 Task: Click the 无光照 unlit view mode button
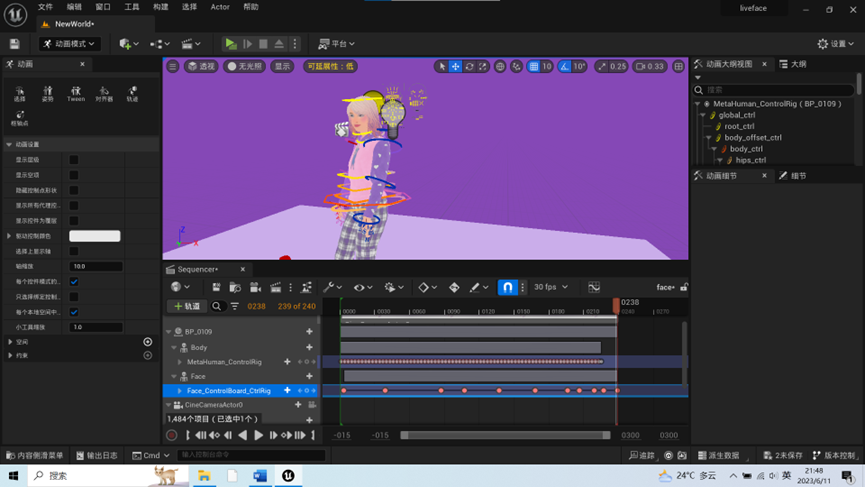click(x=245, y=66)
